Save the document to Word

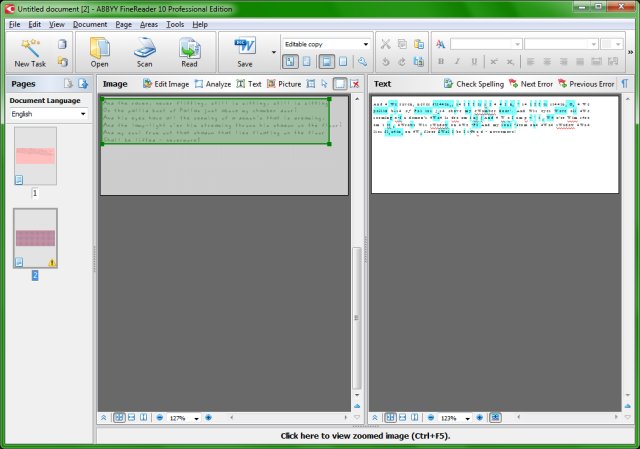(244, 50)
